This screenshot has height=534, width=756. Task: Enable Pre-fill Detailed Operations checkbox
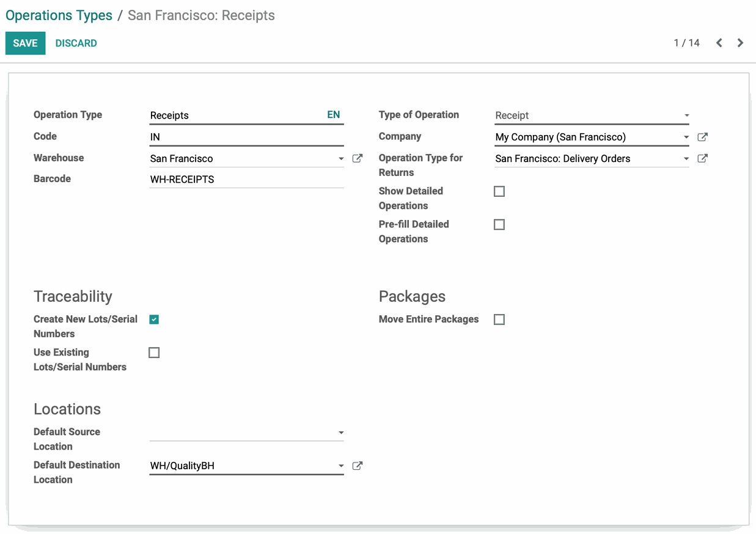coord(499,224)
